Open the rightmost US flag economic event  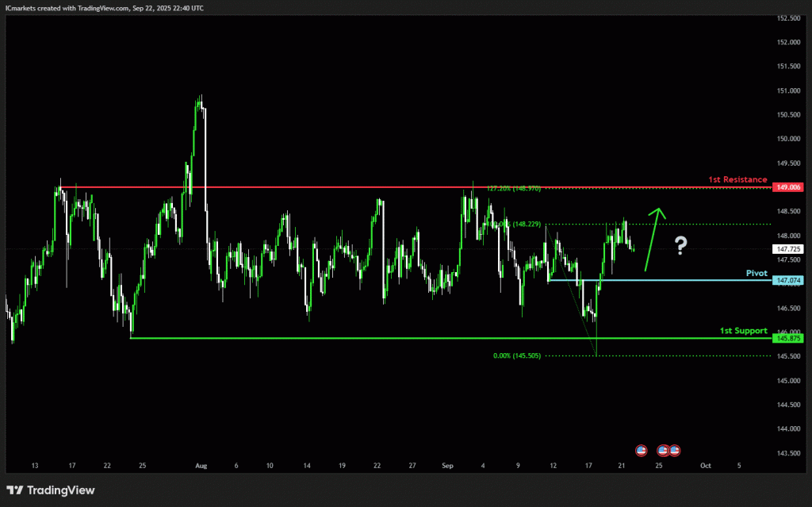pyautogui.click(x=675, y=451)
